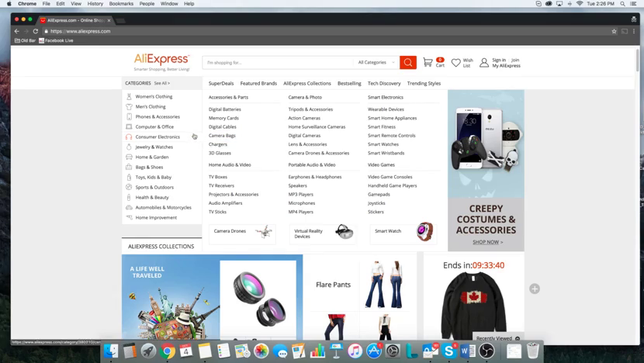
Task: Open the Window menu
Action: (x=169, y=4)
